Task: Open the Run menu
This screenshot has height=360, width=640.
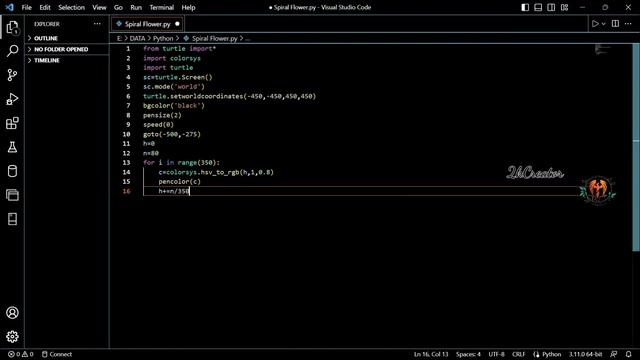Action: [x=136, y=7]
